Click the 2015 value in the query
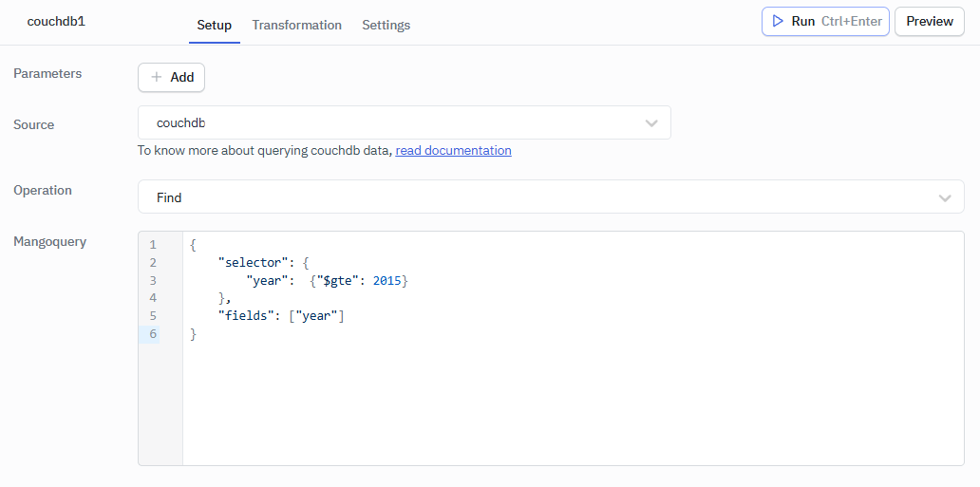980x487 pixels. click(x=387, y=281)
